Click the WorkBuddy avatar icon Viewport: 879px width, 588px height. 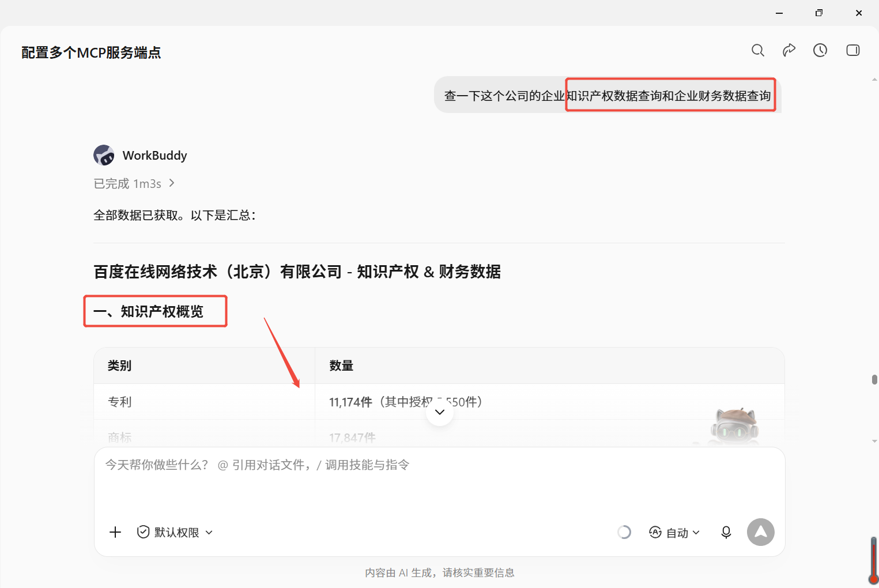pos(104,155)
